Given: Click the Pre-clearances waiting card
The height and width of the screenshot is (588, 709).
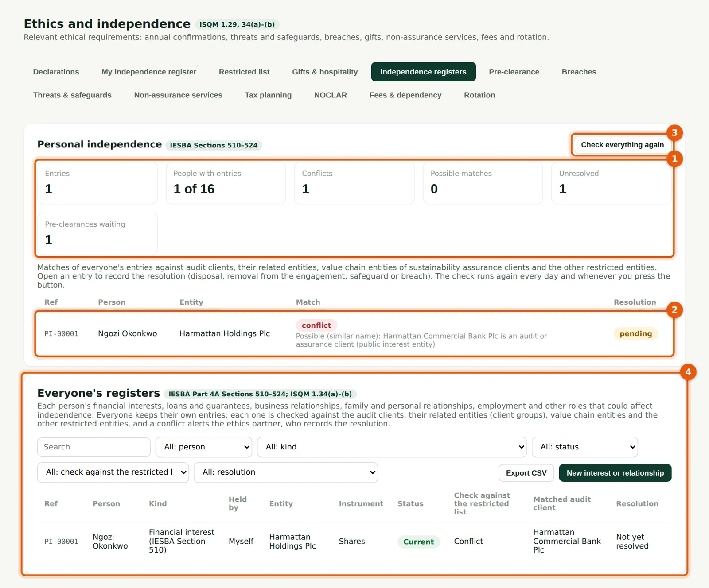Looking at the screenshot, I should [x=97, y=234].
